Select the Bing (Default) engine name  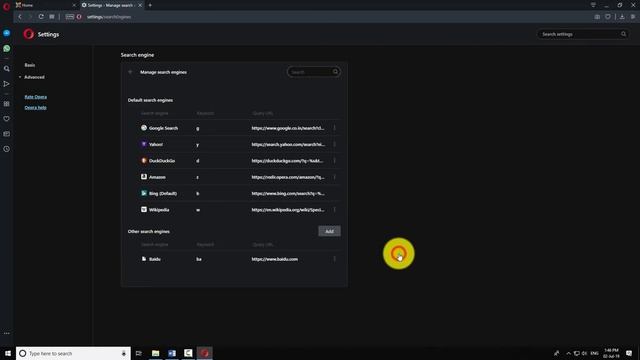163,193
